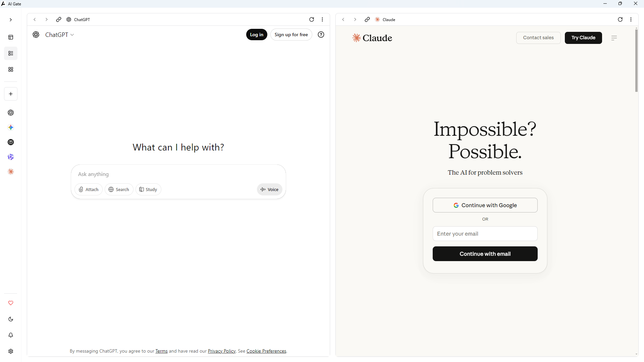Click the Enter your email field
This screenshot has height=362, width=644.
coord(485,234)
